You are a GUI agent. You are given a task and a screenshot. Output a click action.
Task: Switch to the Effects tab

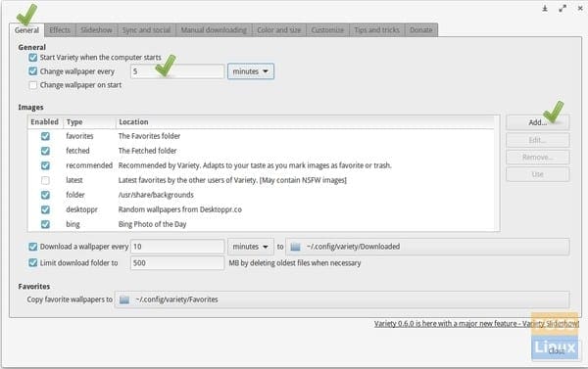[60, 30]
